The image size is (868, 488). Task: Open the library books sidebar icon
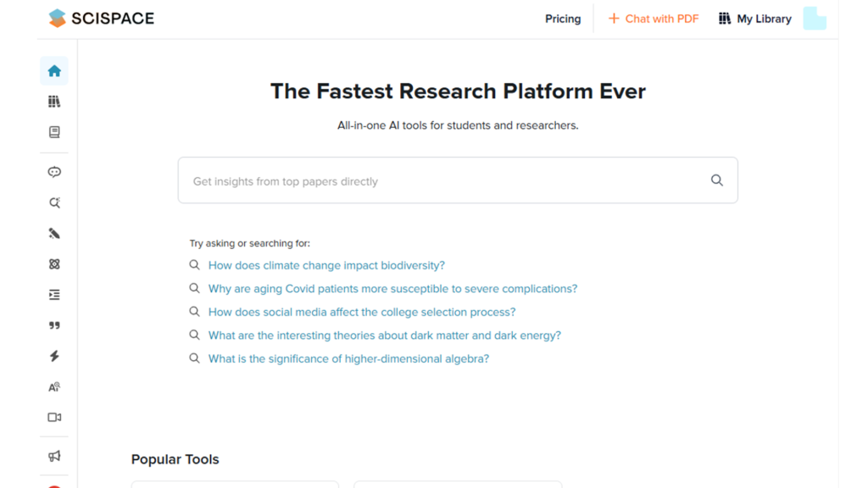click(x=54, y=102)
